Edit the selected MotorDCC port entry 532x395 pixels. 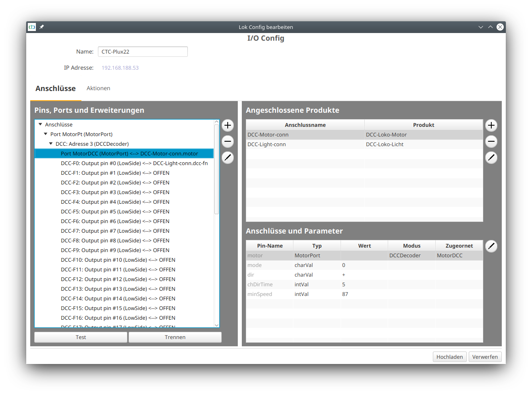point(228,157)
